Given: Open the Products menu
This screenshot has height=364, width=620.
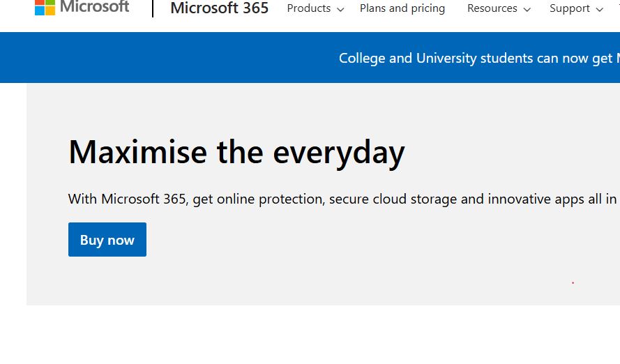Looking at the screenshot, I should pyautogui.click(x=309, y=8).
